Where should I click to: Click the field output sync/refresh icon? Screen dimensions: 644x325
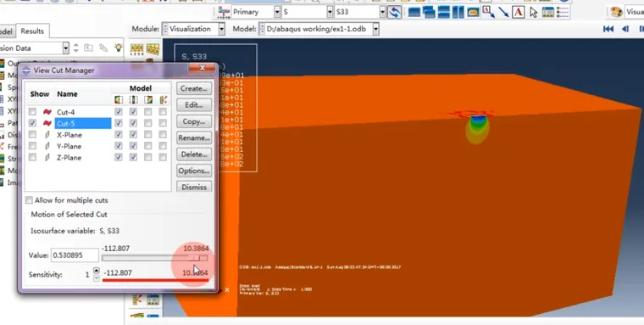pyautogui.click(x=394, y=13)
